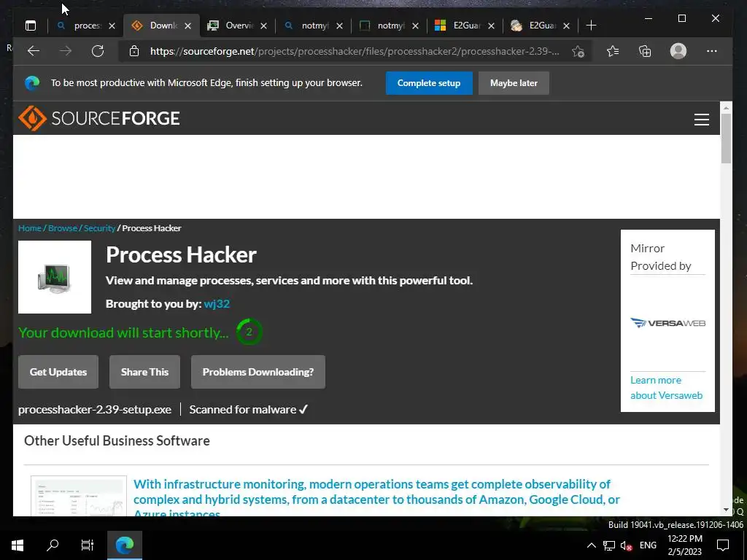Close the second E2Guar tab
The width and height of the screenshot is (747, 560).
(x=566, y=26)
